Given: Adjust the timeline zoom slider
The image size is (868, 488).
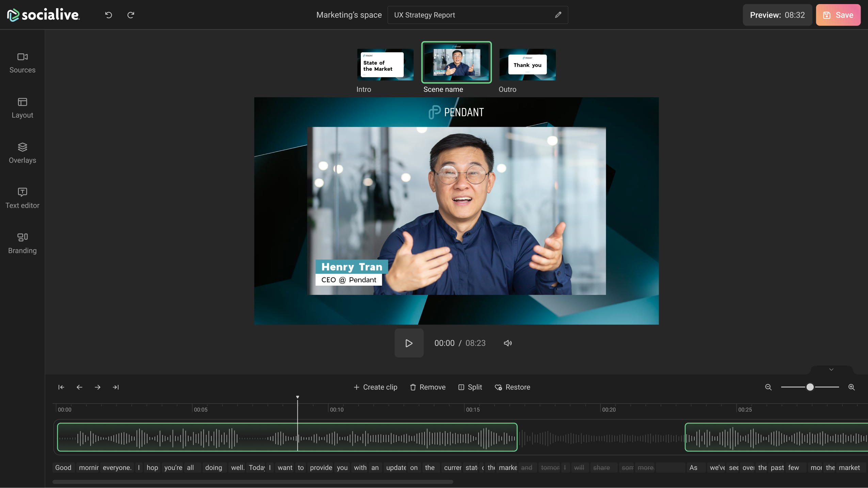Looking at the screenshot, I should coord(809,387).
